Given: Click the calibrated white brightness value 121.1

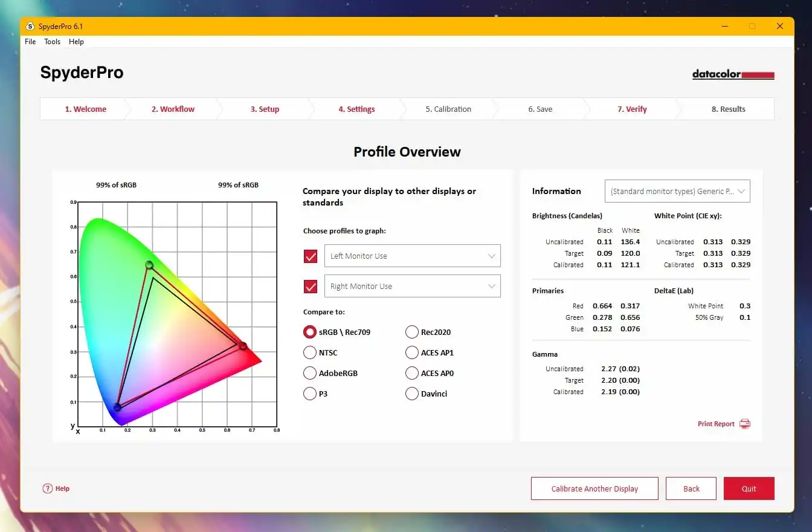Looking at the screenshot, I should 630,265.
